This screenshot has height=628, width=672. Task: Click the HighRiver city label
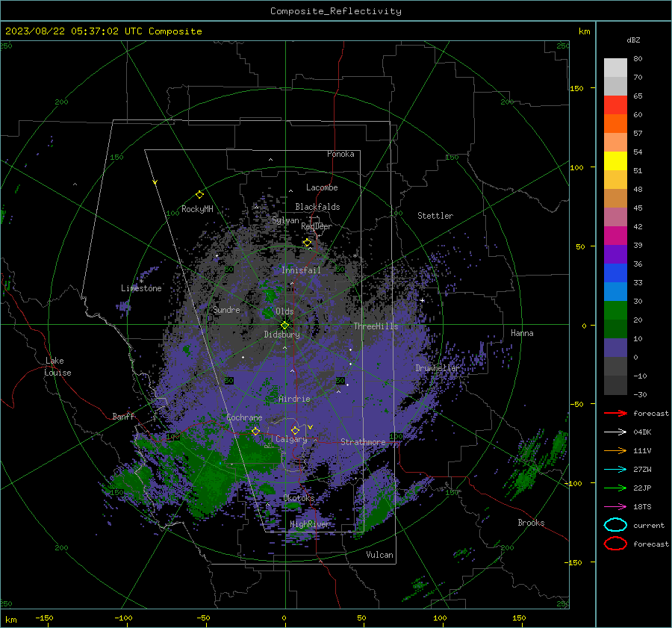coord(310,524)
